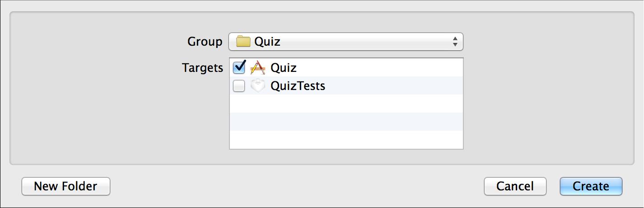The width and height of the screenshot is (644, 208).
Task: Uncheck the Quiz target checkbox
Action: click(x=239, y=67)
